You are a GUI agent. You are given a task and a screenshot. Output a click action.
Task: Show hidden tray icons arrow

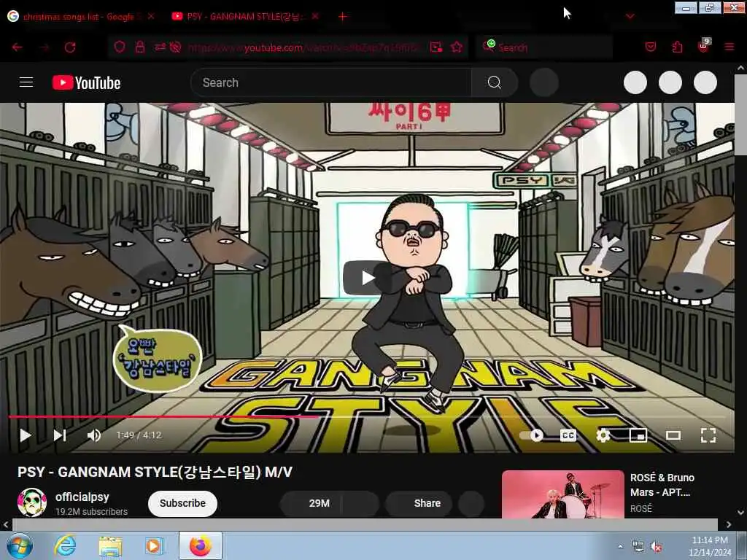[620, 547]
